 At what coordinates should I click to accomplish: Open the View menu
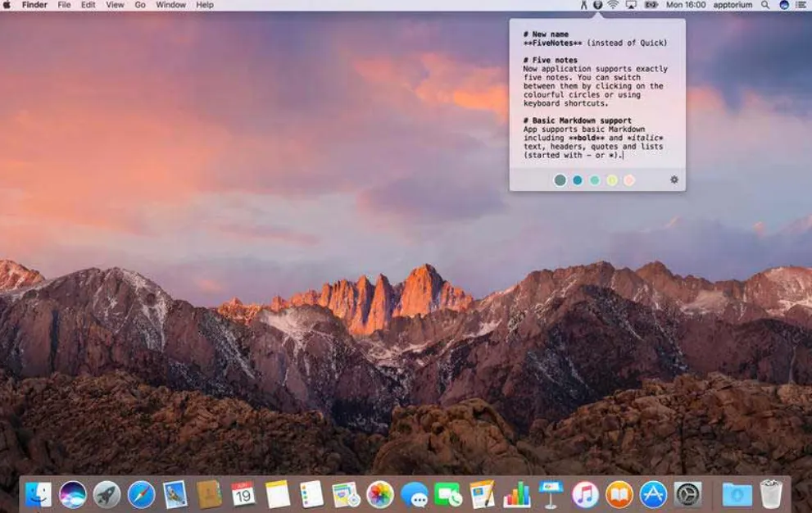coord(115,5)
